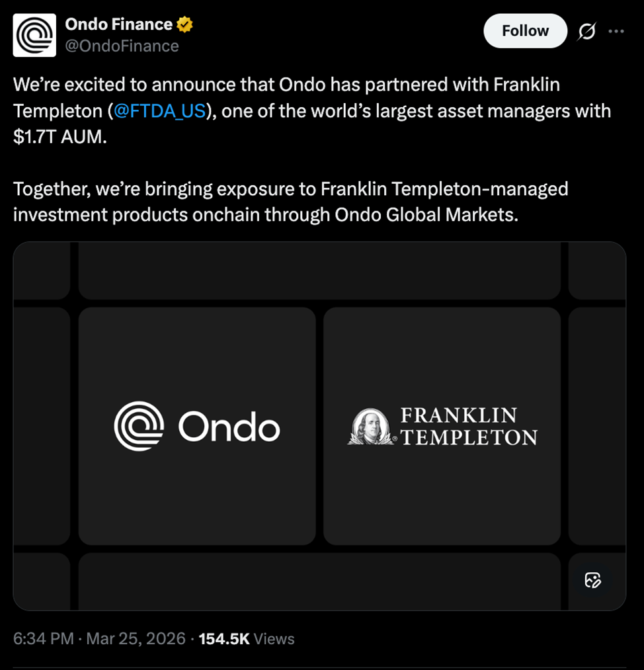644x670 pixels.
Task: Click the "$1.7T AUM" text in the post
Action: 60,138
